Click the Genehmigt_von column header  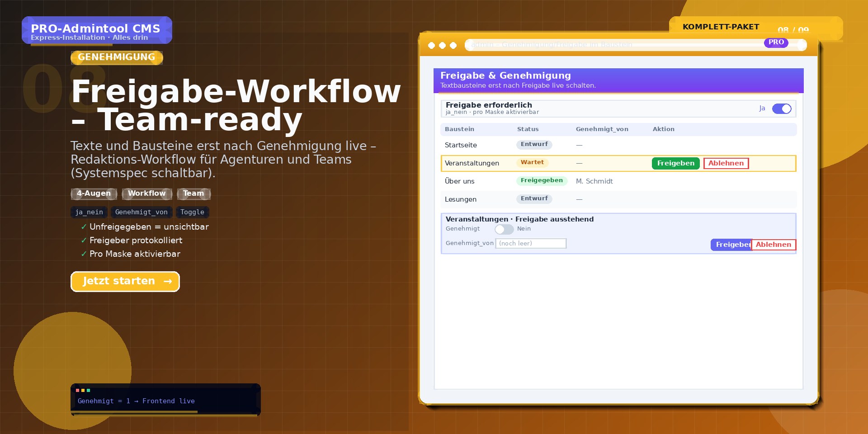point(602,129)
